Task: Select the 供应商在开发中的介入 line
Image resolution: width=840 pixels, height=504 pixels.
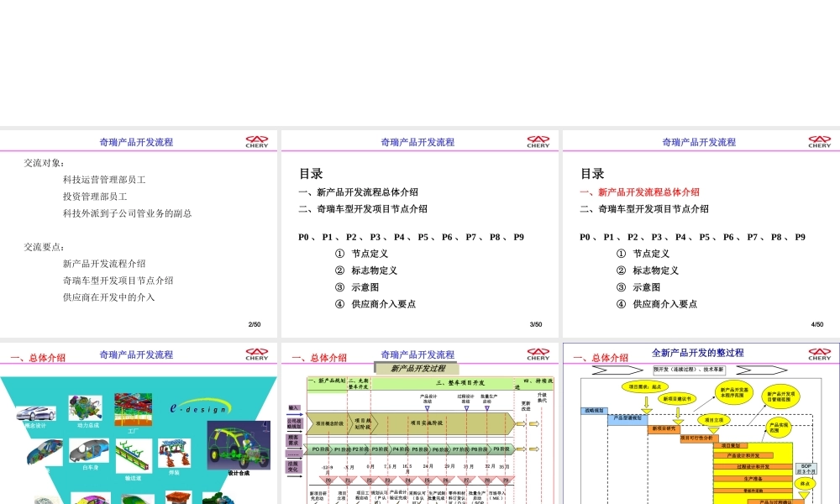Action: pyautogui.click(x=108, y=297)
